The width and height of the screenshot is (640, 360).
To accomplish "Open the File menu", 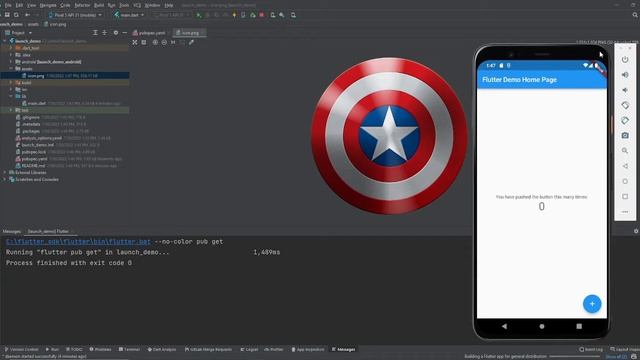I will (8, 5).
